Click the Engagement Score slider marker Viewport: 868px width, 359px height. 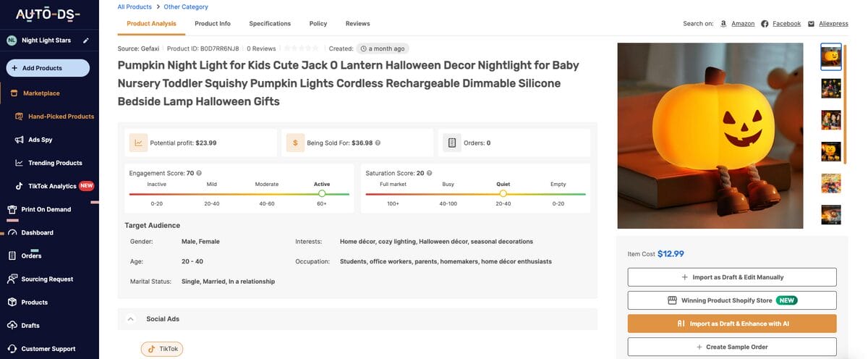coord(322,193)
